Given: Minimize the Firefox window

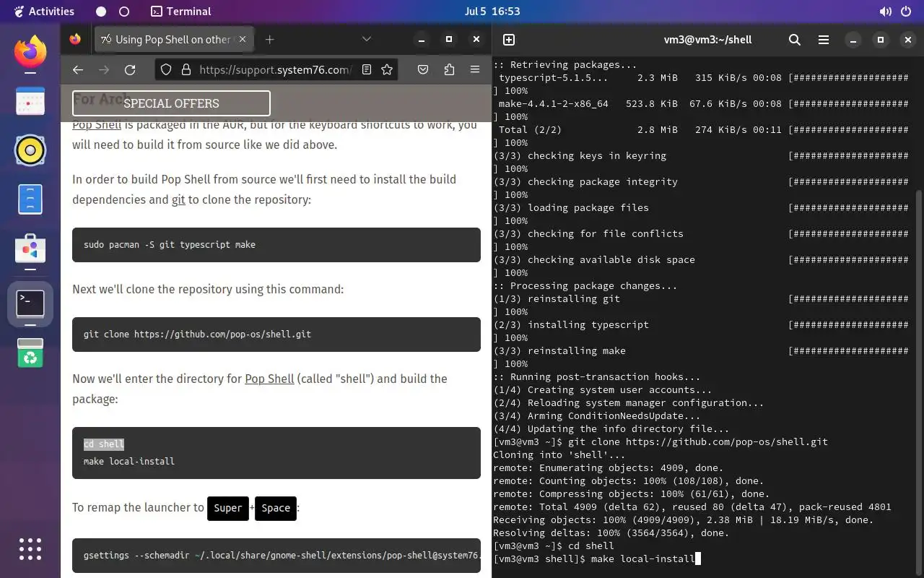Looking at the screenshot, I should (x=422, y=39).
